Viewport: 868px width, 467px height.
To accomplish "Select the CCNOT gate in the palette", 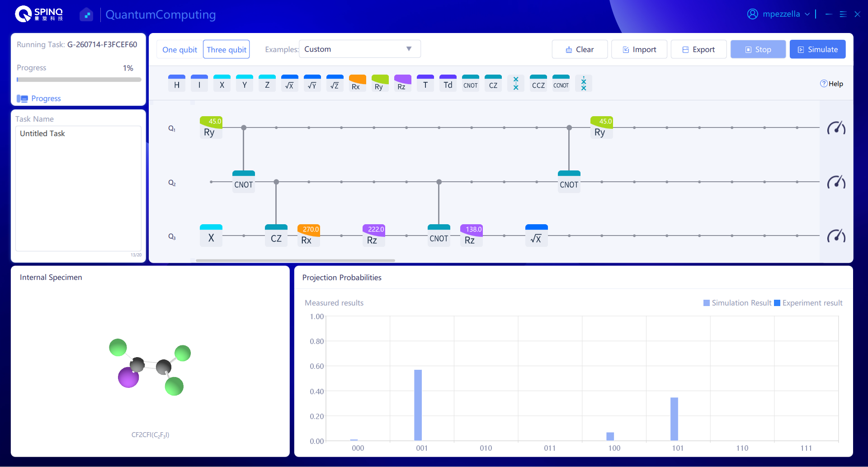I will pos(561,84).
